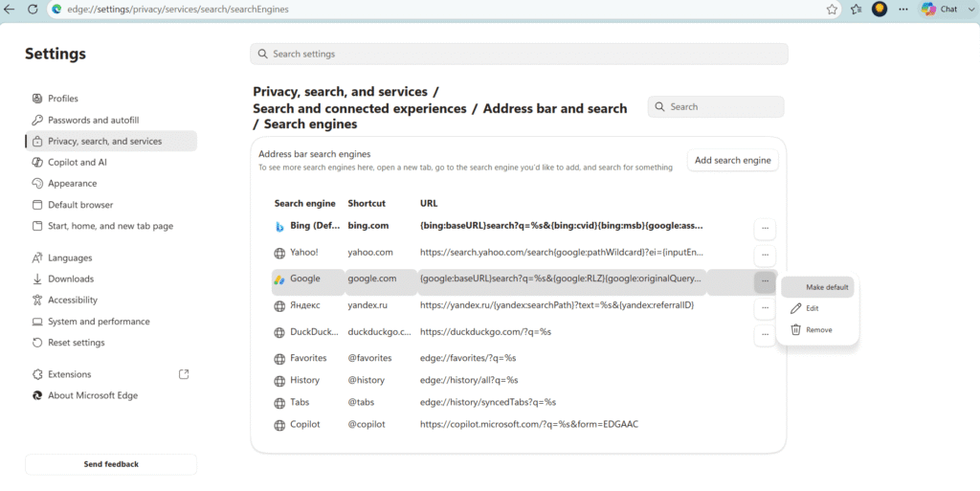Click the Search engine column header
Image resolution: width=980 pixels, height=491 pixels.
point(305,204)
